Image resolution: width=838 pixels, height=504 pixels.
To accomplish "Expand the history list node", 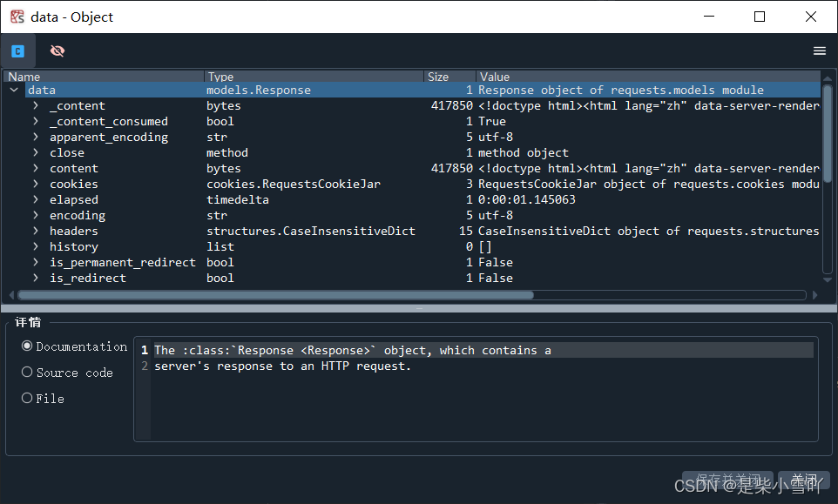I will click(34, 246).
